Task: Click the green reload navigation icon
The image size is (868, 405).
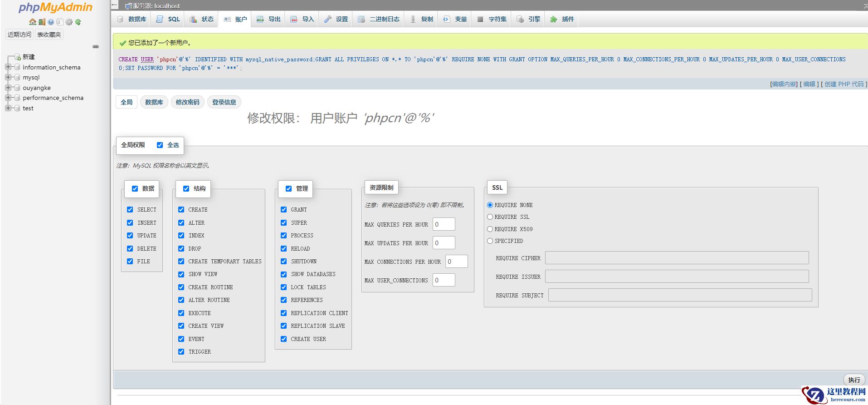Action: point(78,22)
